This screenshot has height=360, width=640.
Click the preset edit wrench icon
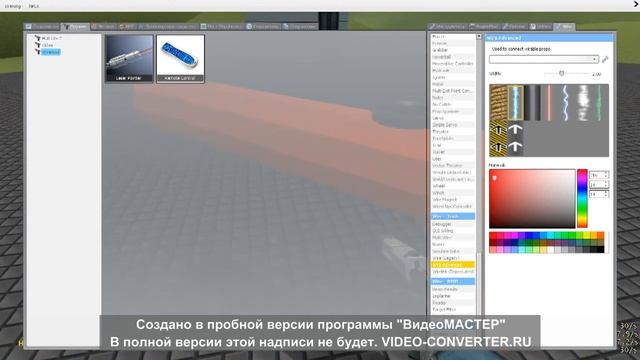click(x=605, y=59)
